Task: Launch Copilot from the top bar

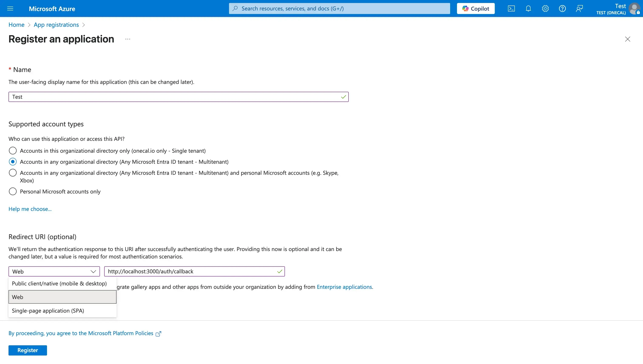Action: (x=475, y=8)
